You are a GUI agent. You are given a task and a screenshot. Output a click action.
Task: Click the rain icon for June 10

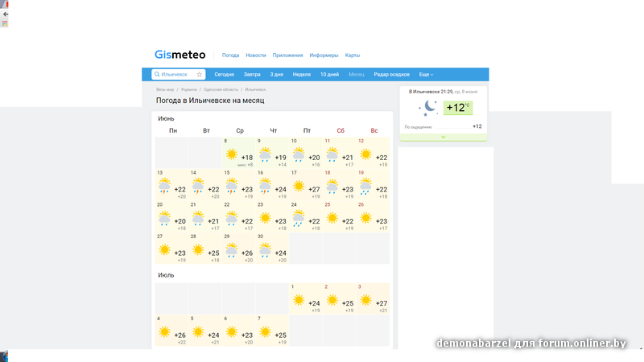click(299, 154)
